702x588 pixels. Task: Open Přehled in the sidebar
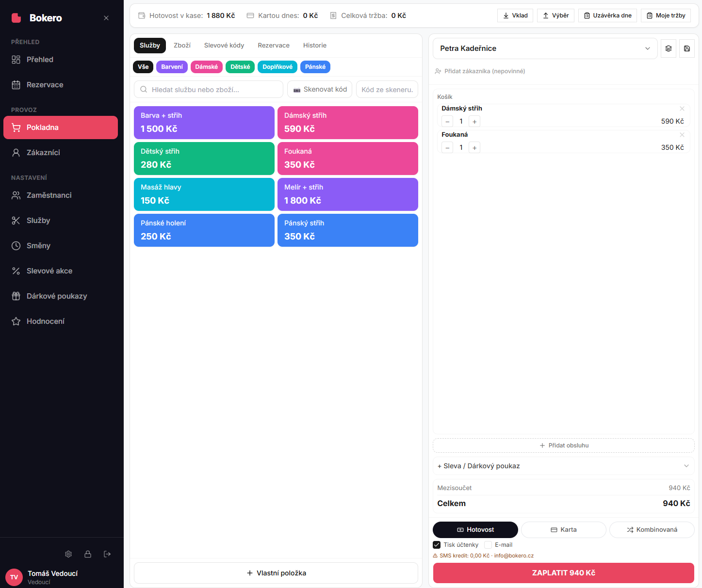61,60
